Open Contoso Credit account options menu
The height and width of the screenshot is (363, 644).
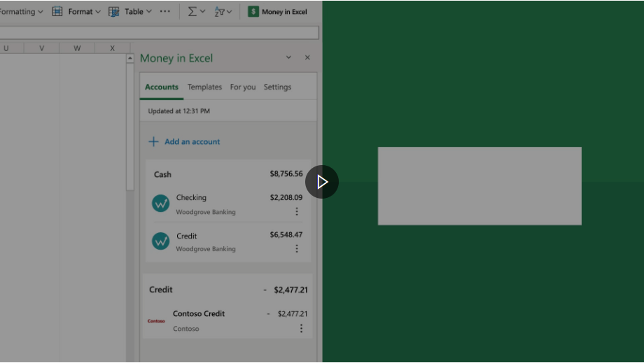(302, 328)
